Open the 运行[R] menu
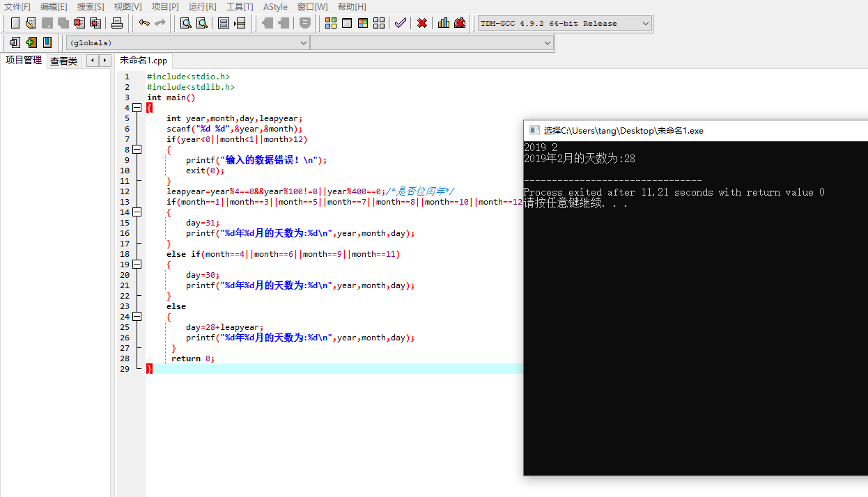This screenshot has height=497, width=868. (x=202, y=6)
